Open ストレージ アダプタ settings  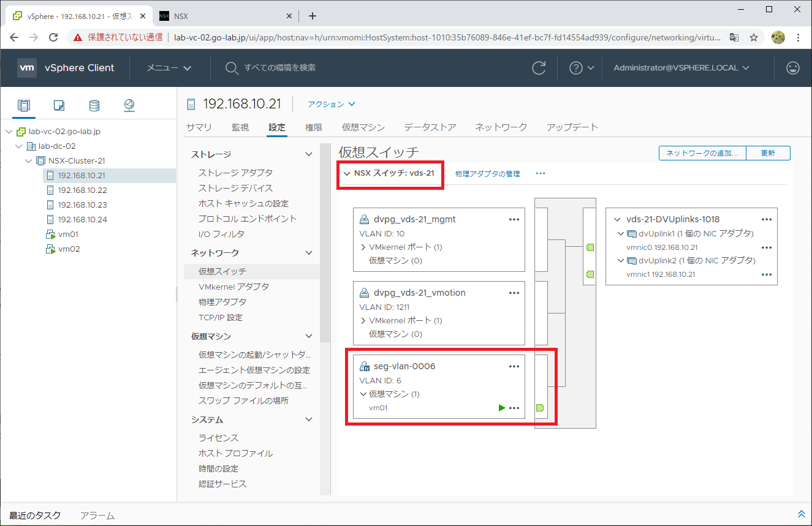click(236, 173)
